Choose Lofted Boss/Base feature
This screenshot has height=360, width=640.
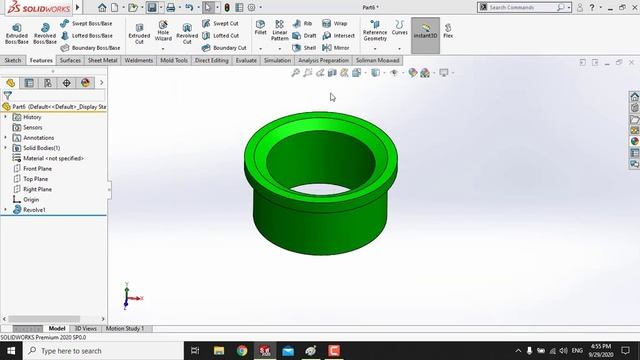coord(87,36)
